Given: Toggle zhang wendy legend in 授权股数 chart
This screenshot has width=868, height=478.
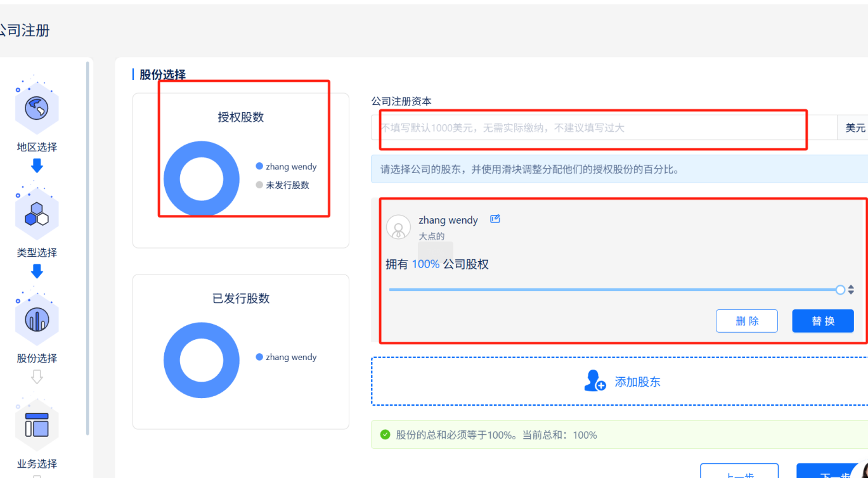Looking at the screenshot, I should [x=286, y=167].
